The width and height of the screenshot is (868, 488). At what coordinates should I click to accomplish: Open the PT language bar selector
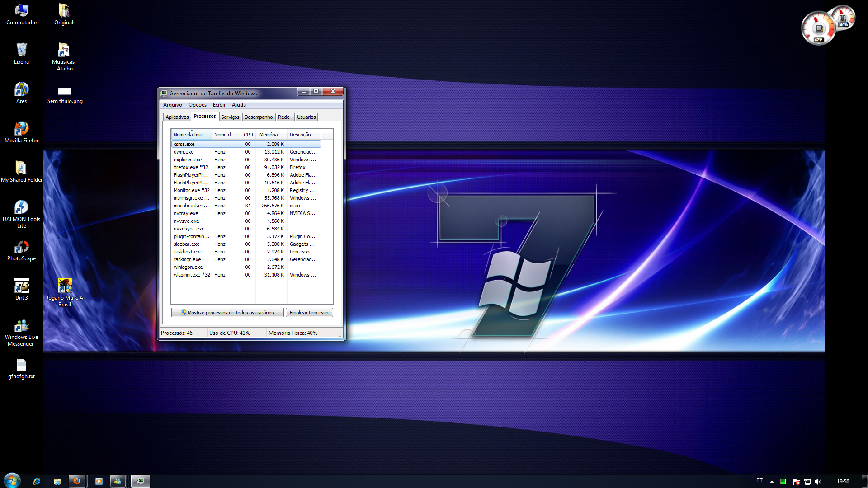coord(759,480)
